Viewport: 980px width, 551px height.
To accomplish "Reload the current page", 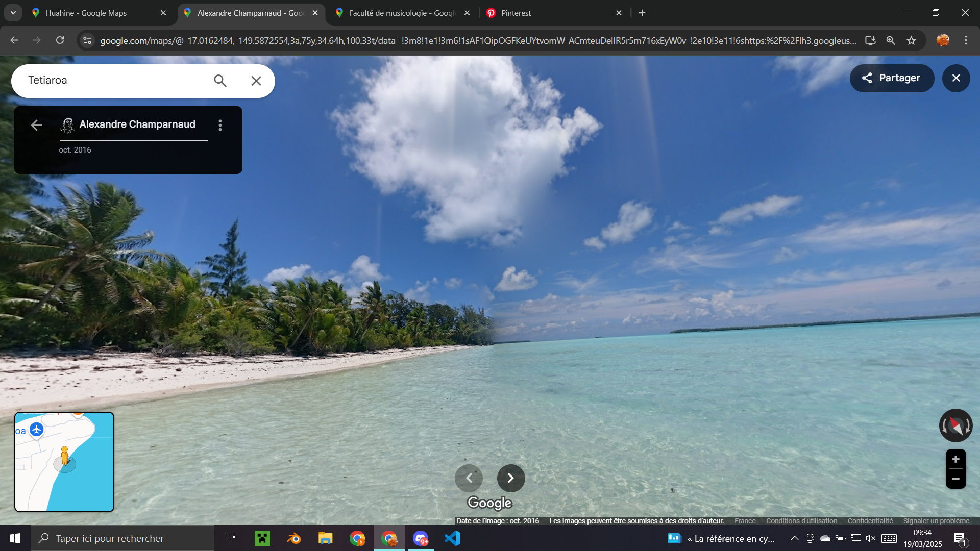I will tap(60, 40).
